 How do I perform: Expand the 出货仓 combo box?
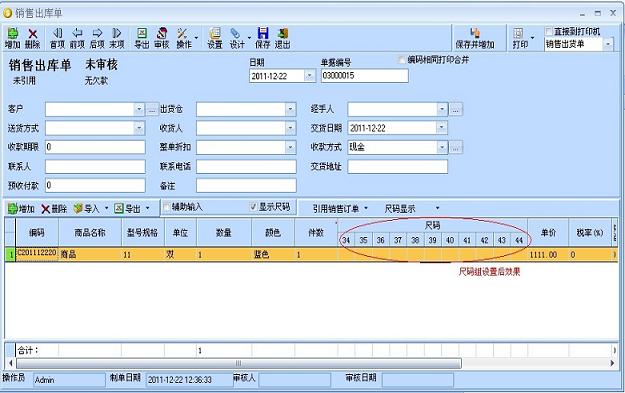[x=290, y=109]
